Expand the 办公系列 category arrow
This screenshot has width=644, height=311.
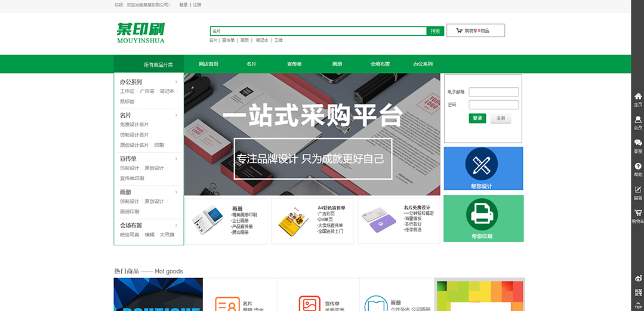point(176,82)
